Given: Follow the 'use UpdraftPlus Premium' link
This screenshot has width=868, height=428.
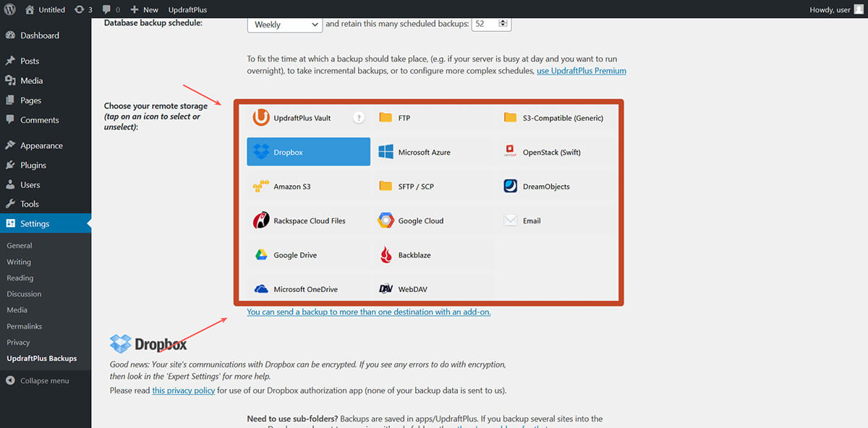Looking at the screenshot, I should pos(581,71).
